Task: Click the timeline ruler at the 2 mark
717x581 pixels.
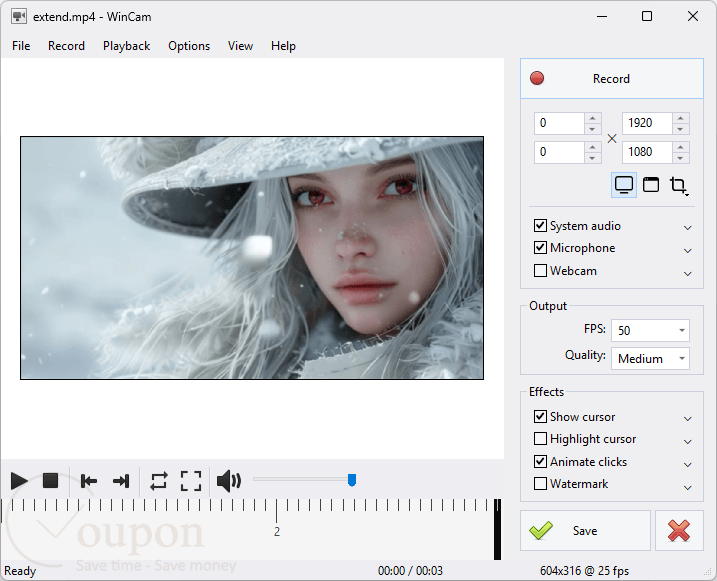Action: [277, 511]
